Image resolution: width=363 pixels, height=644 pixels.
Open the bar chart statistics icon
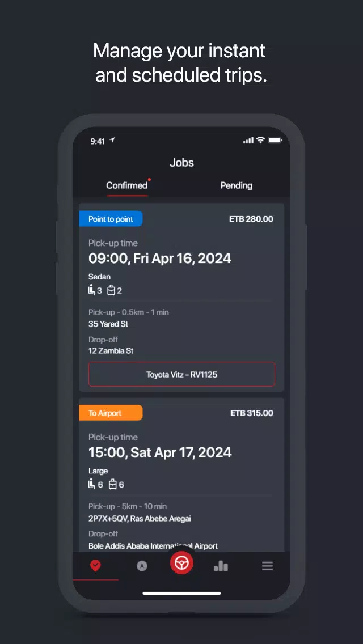point(221,566)
